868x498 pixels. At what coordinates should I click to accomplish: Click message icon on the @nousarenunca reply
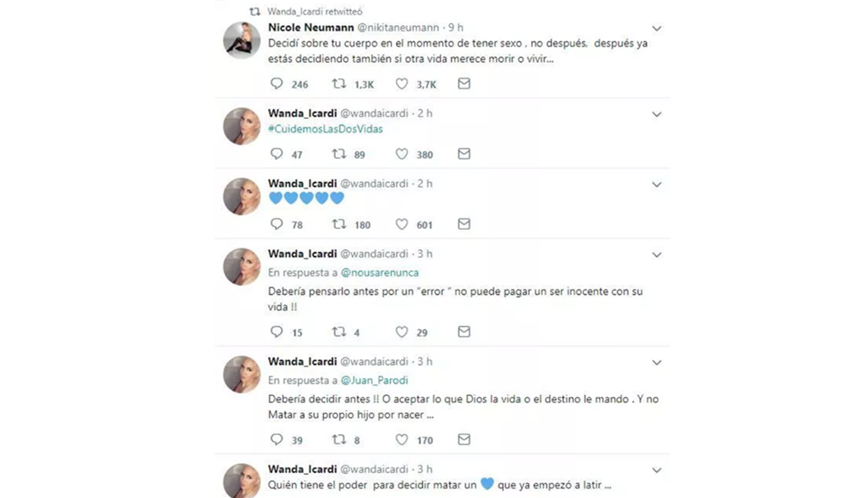464,332
